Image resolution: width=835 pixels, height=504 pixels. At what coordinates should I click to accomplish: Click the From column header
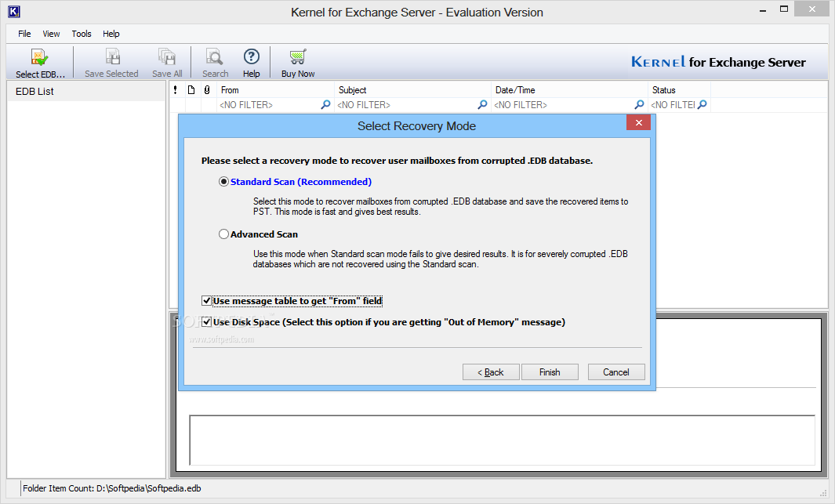(x=275, y=90)
